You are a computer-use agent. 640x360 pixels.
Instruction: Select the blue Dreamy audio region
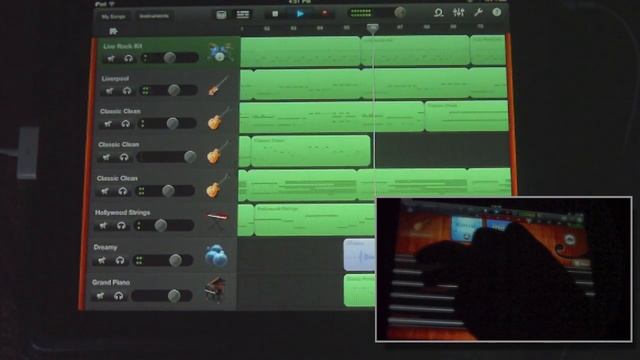click(x=360, y=255)
